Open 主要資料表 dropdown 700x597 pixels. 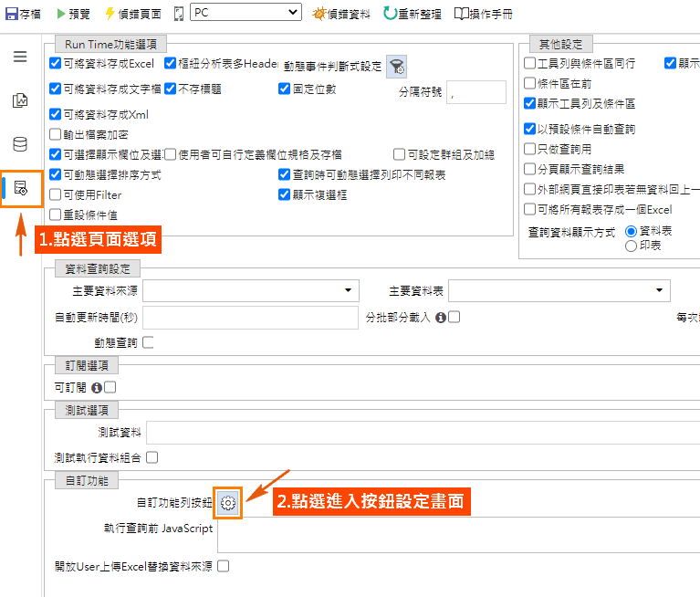click(559, 290)
